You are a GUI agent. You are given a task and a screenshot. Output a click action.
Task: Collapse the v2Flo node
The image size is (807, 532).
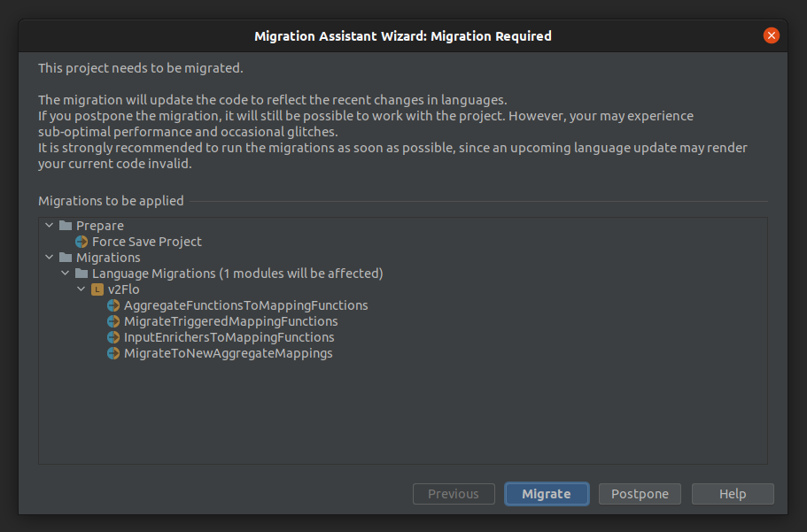(81, 289)
